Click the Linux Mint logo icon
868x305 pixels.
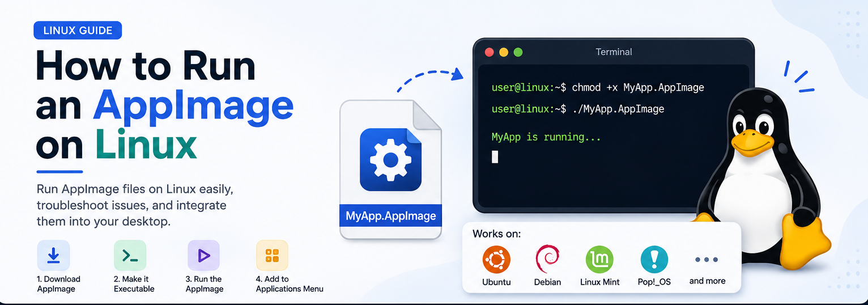coord(599,260)
